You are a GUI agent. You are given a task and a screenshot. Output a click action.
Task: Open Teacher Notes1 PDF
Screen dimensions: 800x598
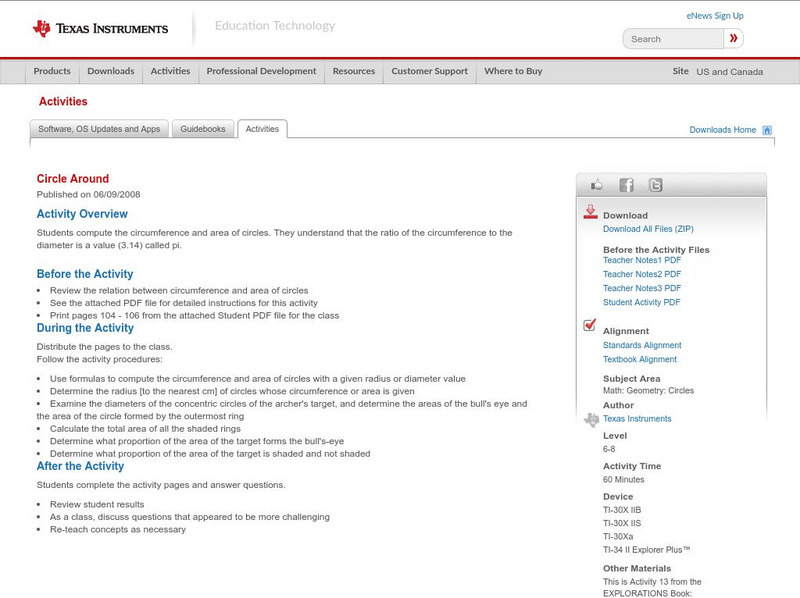(x=642, y=260)
